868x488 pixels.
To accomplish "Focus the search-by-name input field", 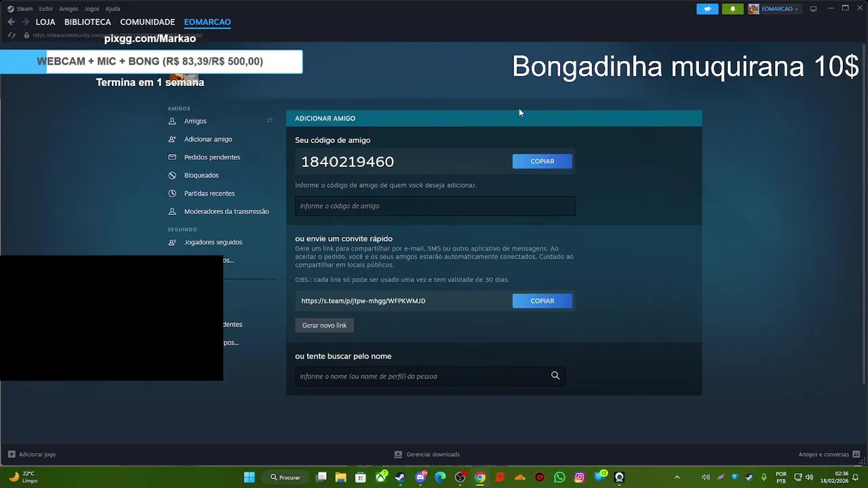I will [430, 376].
